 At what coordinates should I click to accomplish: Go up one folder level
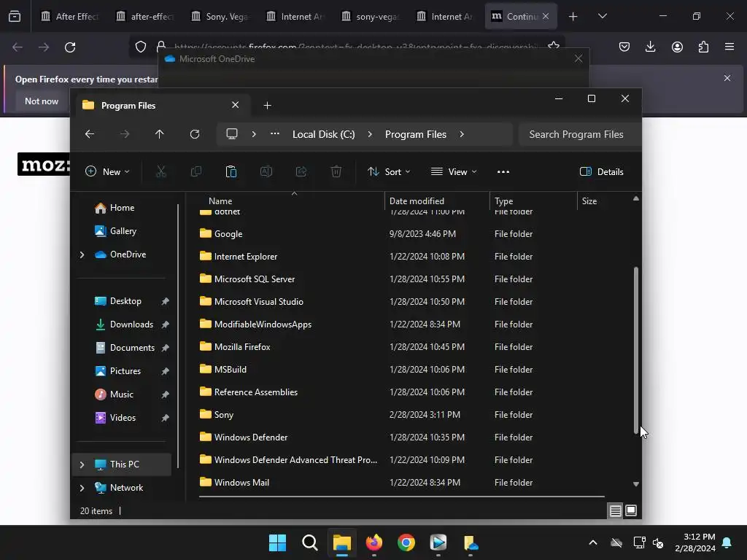160,134
